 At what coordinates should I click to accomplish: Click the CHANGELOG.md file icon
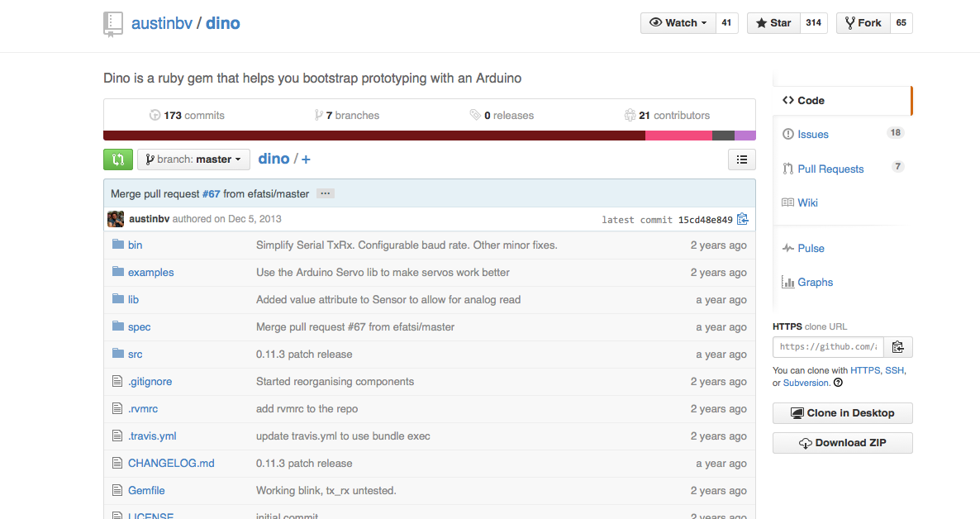point(117,463)
